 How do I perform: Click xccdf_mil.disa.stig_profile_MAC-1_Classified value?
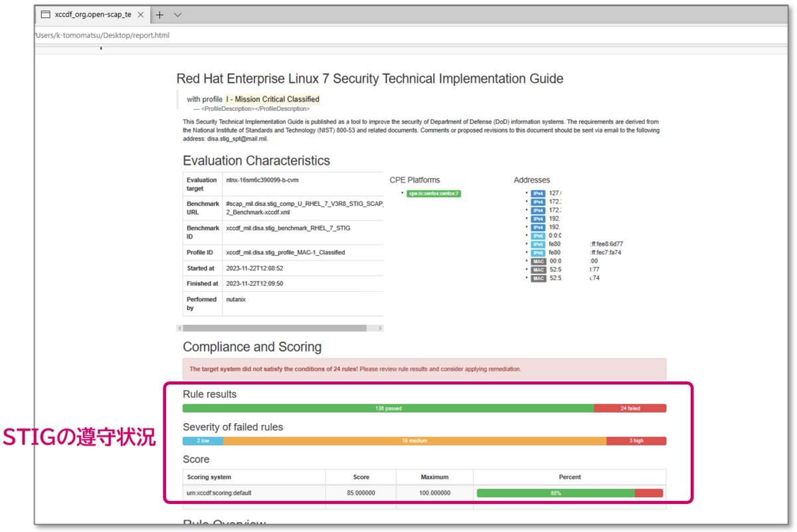click(x=286, y=252)
